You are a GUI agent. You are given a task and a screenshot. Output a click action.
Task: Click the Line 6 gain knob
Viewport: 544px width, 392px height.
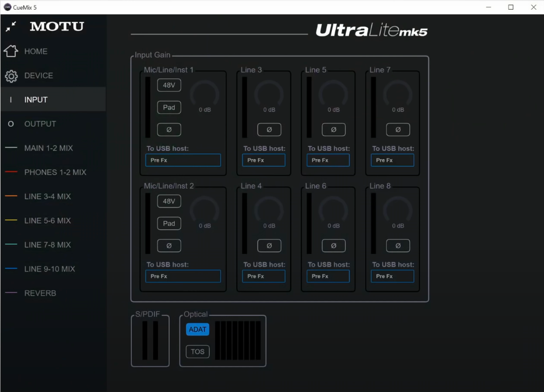tap(334, 210)
